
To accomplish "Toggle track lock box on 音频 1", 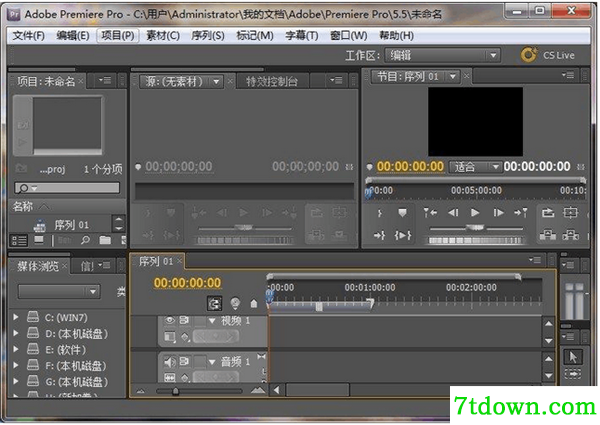I will [199, 361].
